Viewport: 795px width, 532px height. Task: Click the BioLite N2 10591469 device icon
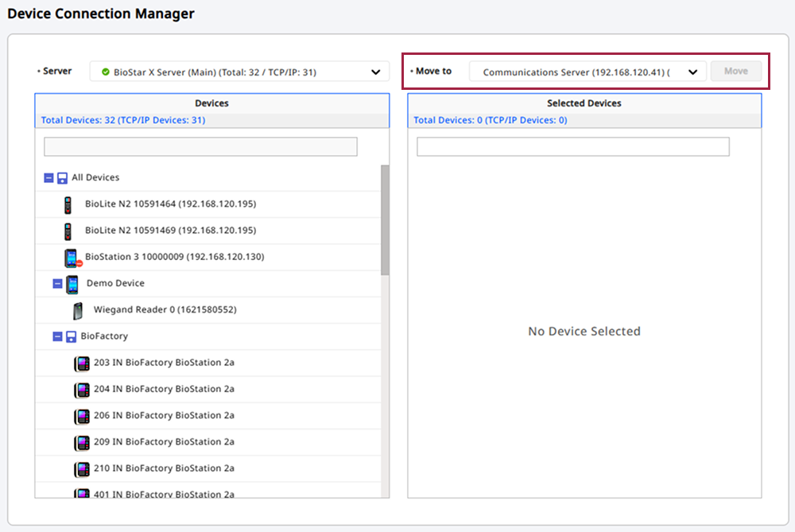click(68, 231)
